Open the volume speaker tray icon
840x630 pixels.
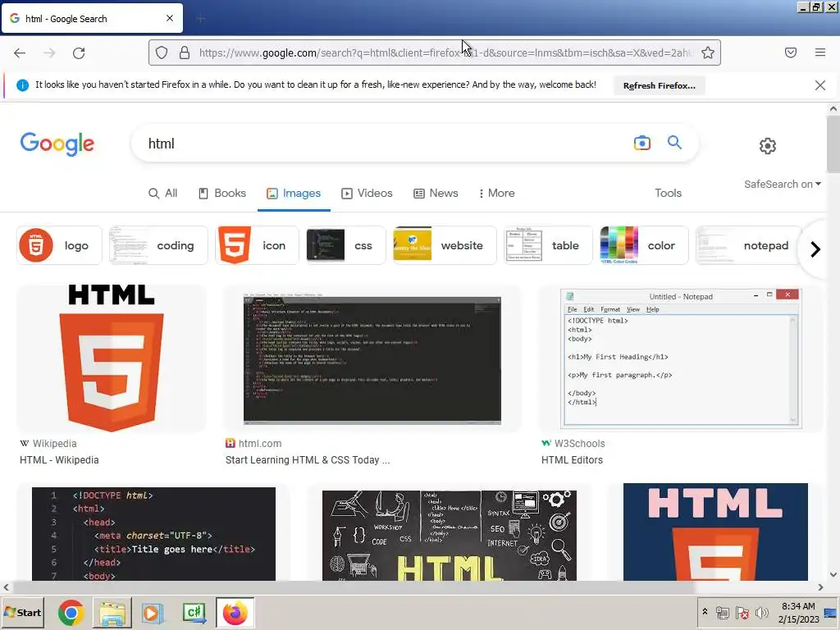[761, 612]
